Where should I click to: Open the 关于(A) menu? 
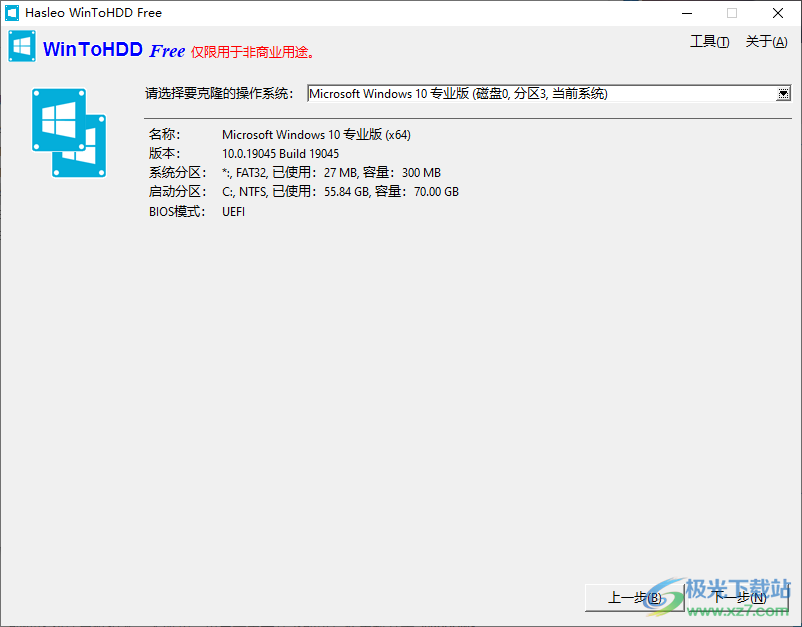(x=766, y=41)
